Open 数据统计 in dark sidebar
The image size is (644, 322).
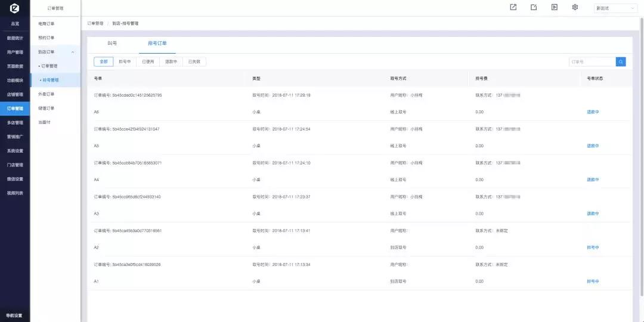coord(15,38)
